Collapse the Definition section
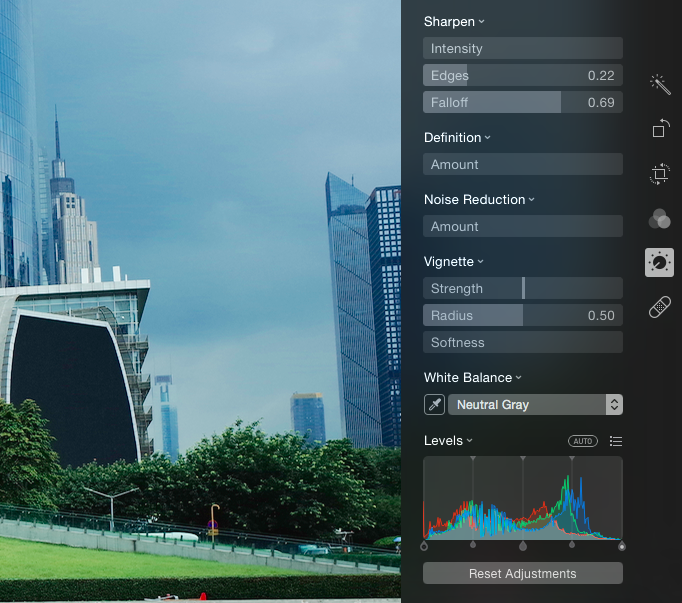This screenshot has width=682, height=603. coord(488,138)
